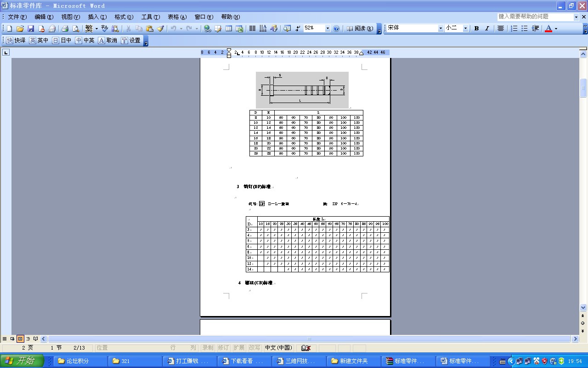Click the 设置 settings button

pyautogui.click(x=131, y=40)
